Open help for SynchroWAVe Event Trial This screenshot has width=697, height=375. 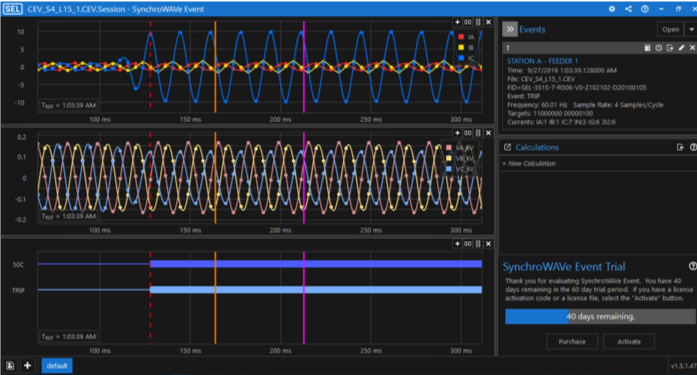click(692, 266)
